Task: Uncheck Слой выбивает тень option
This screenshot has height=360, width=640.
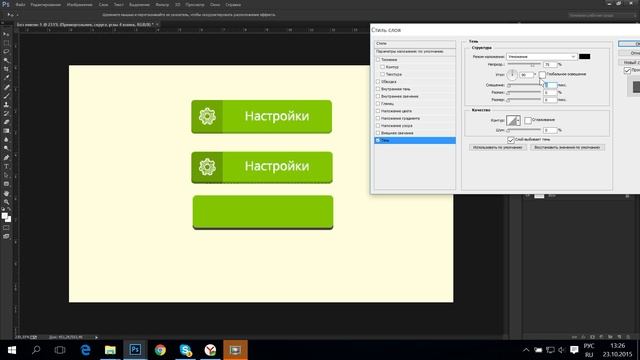Action: pos(511,140)
